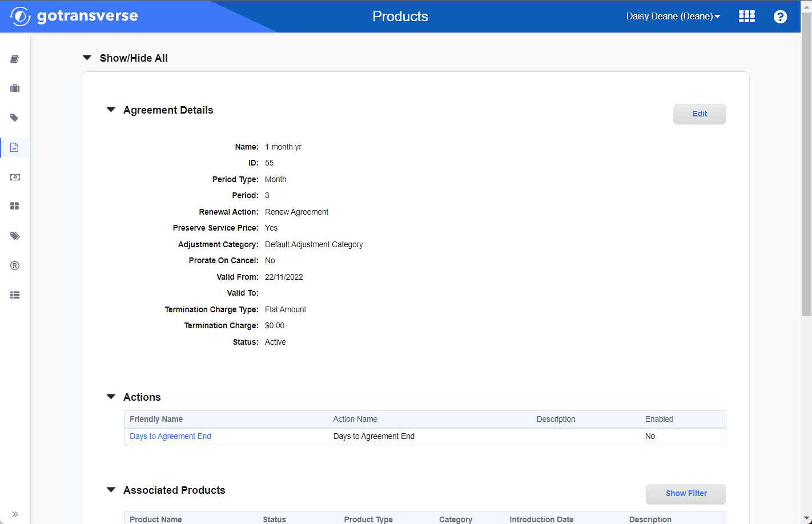
Task: Select the $0.00 termination charge value
Action: tap(275, 325)
